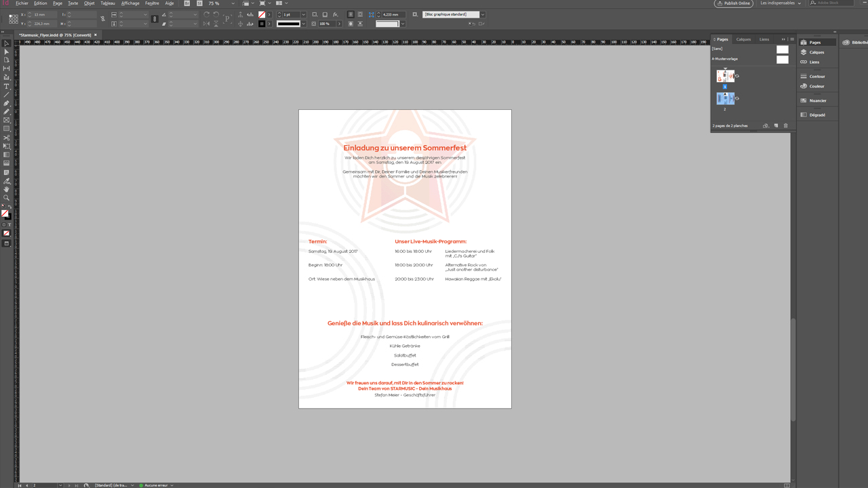Delete selected pages with trash icon

pyautogui.click(x=786, y=125)
